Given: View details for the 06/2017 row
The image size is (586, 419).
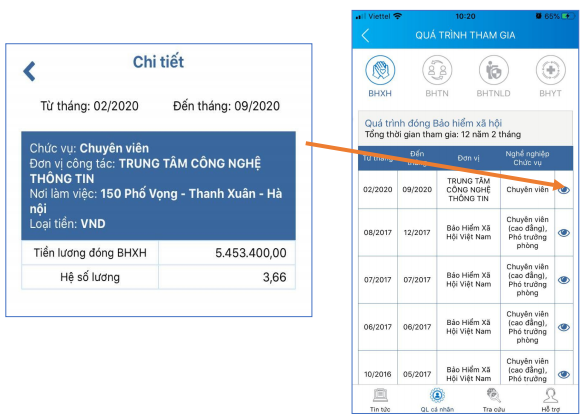Looking at the screenshot, I should click(564, 327).
